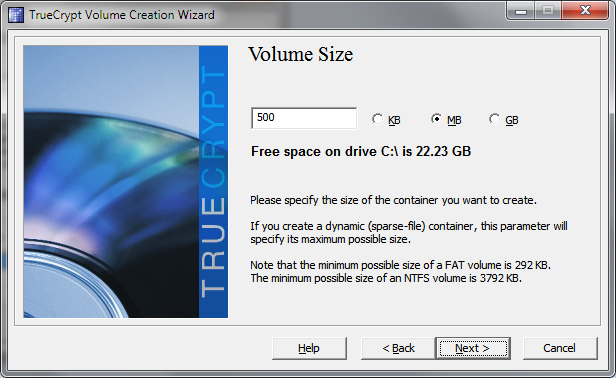This screenshot has height=378, width=616.
Task: Minimize the TrueCrypt wizard window
Action: 521,11
